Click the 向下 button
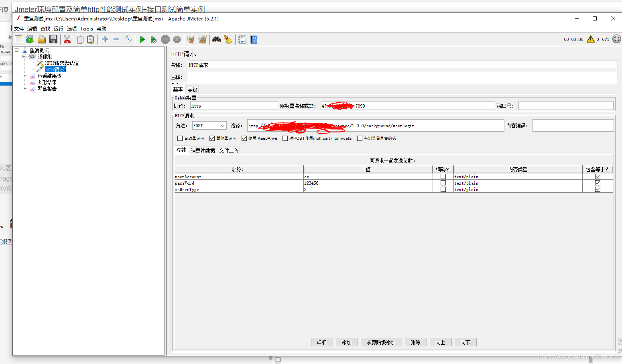 point(465,342)
